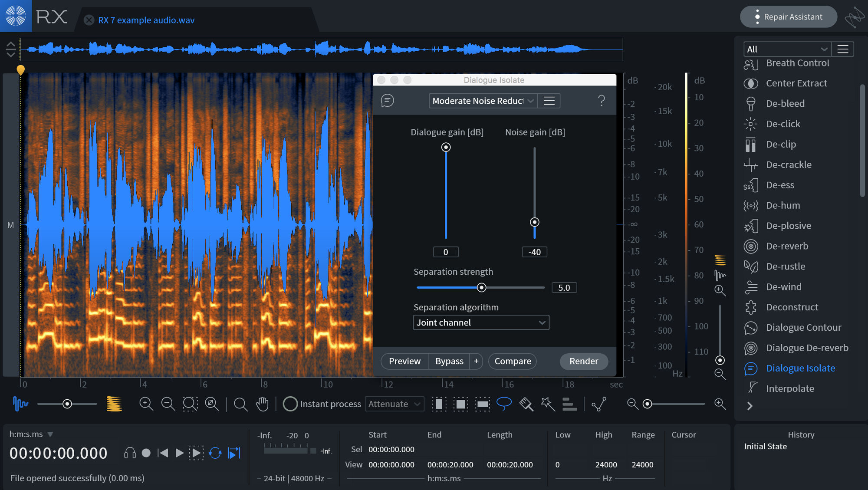Click the Dialogue gain value field
This screenshot has height=490, width=868.
click(446, 252)
